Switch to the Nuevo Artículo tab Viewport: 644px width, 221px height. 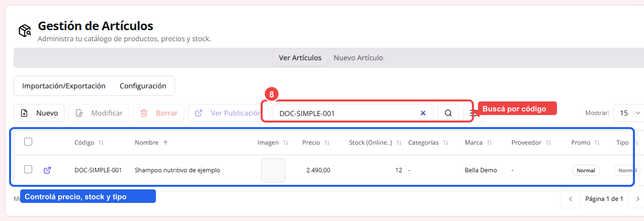[358, 58]
